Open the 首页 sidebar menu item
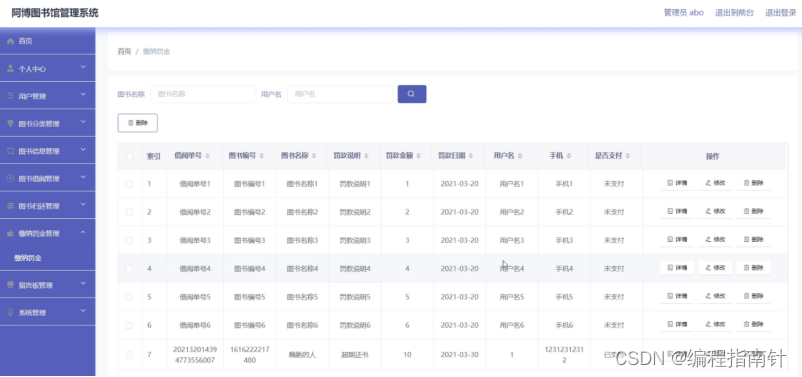 click(x=48, y=41)
